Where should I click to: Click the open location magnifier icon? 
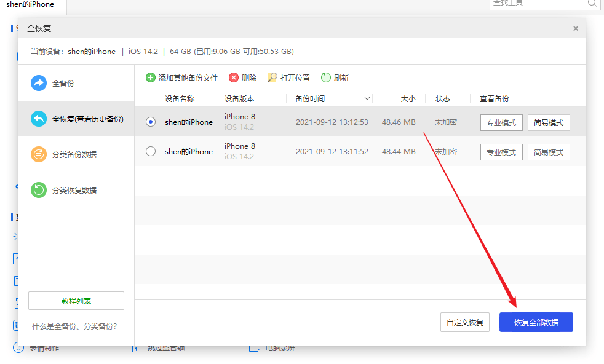coord(272,78)
